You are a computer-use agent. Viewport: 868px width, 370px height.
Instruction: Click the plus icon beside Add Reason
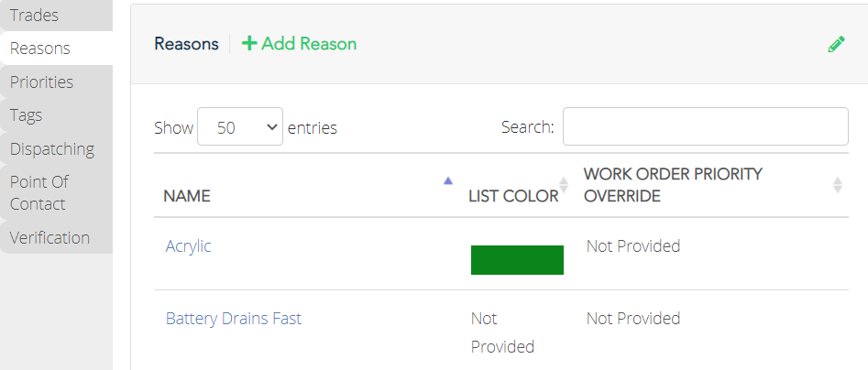click(x=249, y=44)
